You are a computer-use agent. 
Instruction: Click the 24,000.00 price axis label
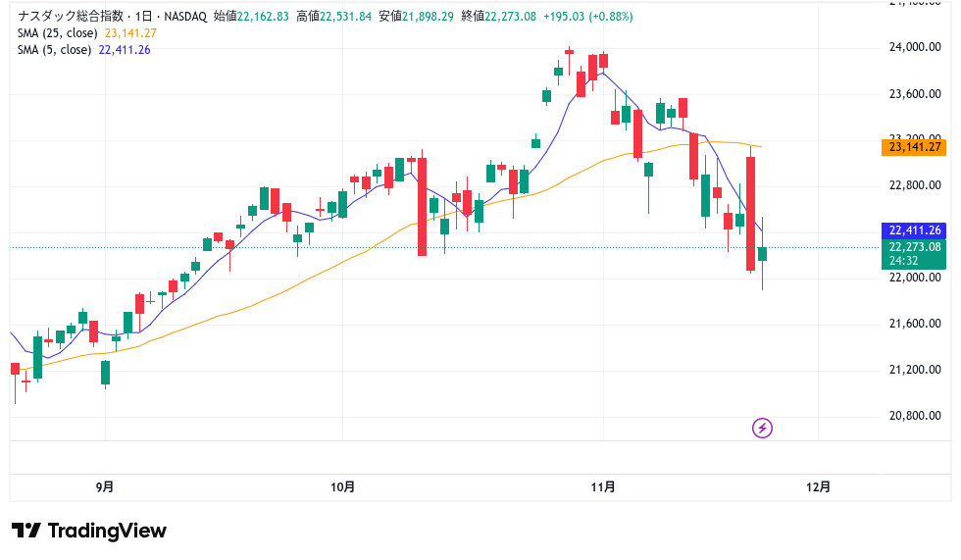[914, 47]
